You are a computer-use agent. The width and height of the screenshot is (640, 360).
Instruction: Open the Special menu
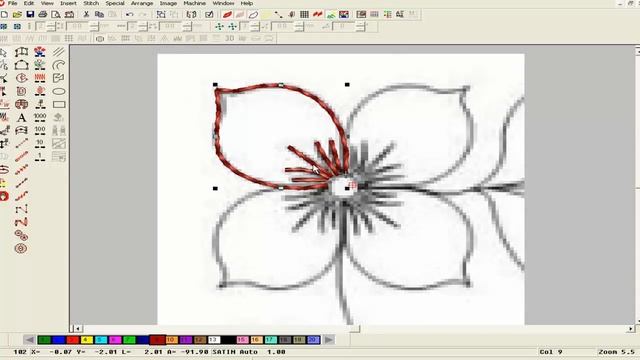(115, 3)
